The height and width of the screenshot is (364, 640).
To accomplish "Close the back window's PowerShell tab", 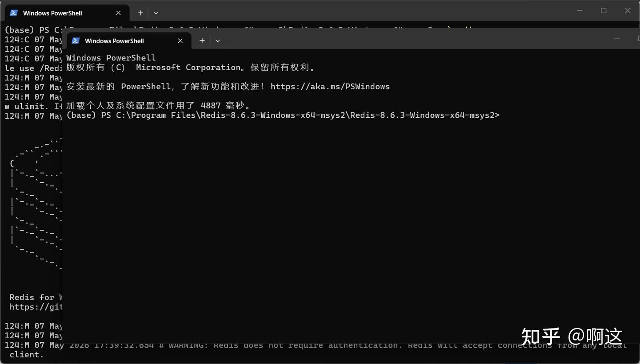I will tap(118, 13).
